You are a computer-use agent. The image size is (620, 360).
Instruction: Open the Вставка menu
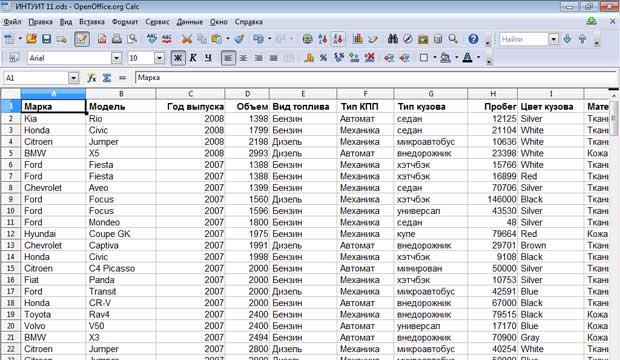click(92, 22)
